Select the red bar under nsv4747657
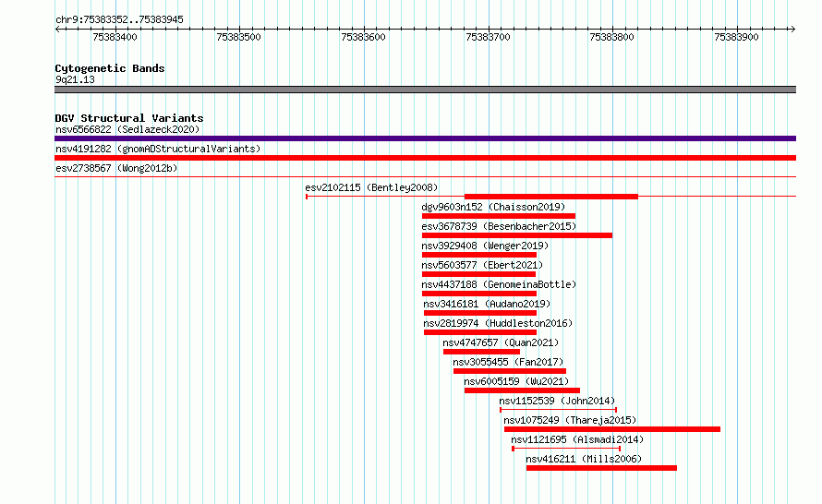The height and width of the screenshot is (504, 822). coord(481,352)
